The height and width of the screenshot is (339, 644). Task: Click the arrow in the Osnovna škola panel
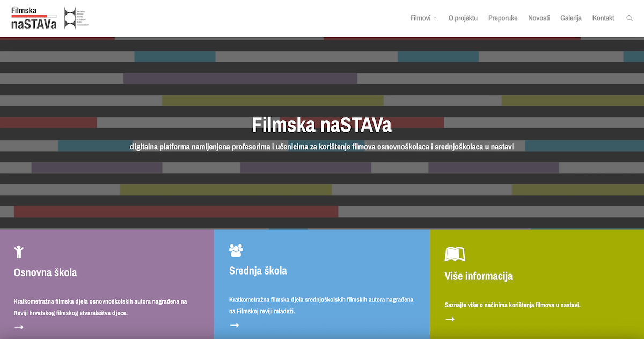tap(19, 327)
